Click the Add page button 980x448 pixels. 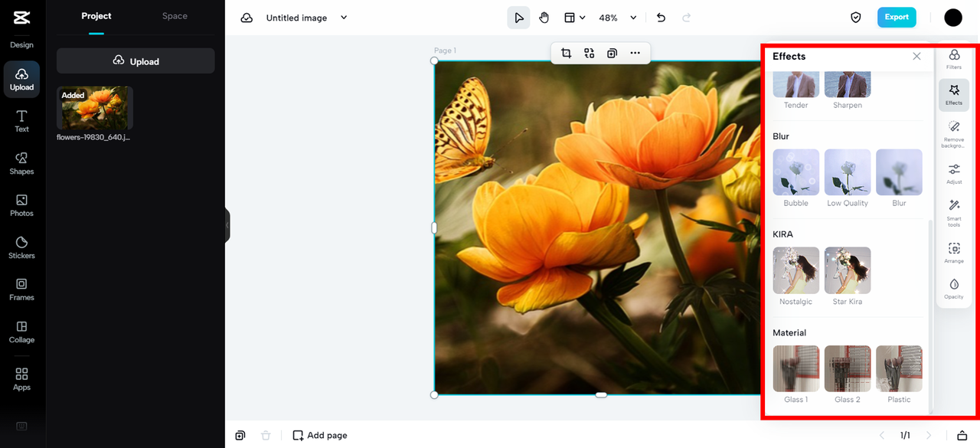(x=319, y=435)
